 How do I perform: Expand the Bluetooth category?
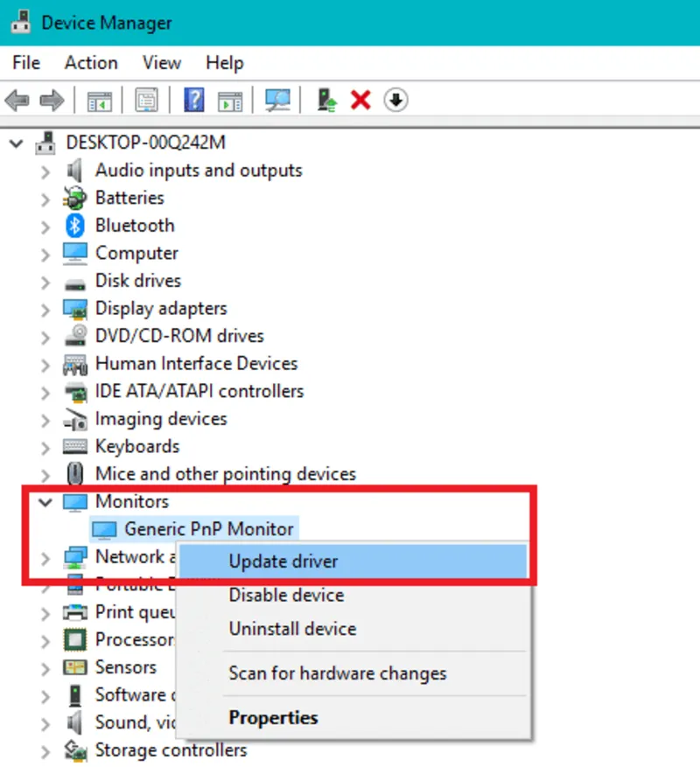click(x=45, y=227)
